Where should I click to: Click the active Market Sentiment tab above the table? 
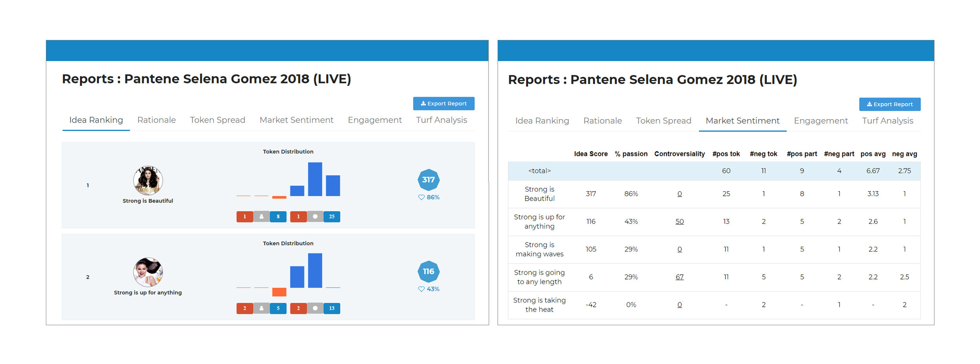[x=742, y=121]
